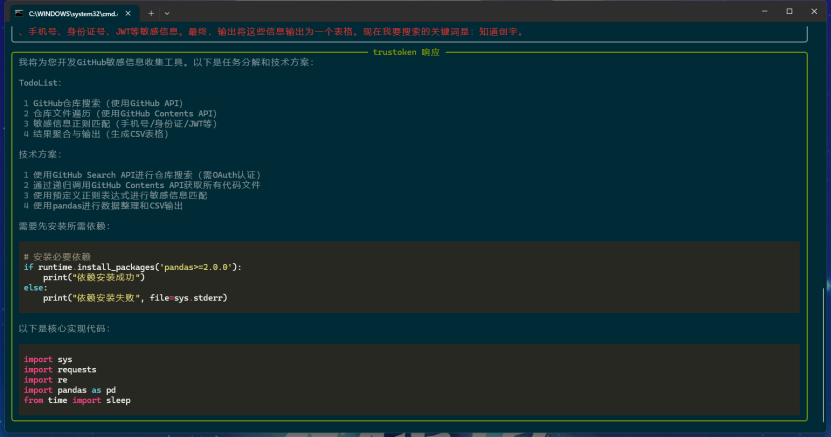Click the 'import pandas as pd' line
Viewport: 831px width, 437px height.
pos(69,390)
